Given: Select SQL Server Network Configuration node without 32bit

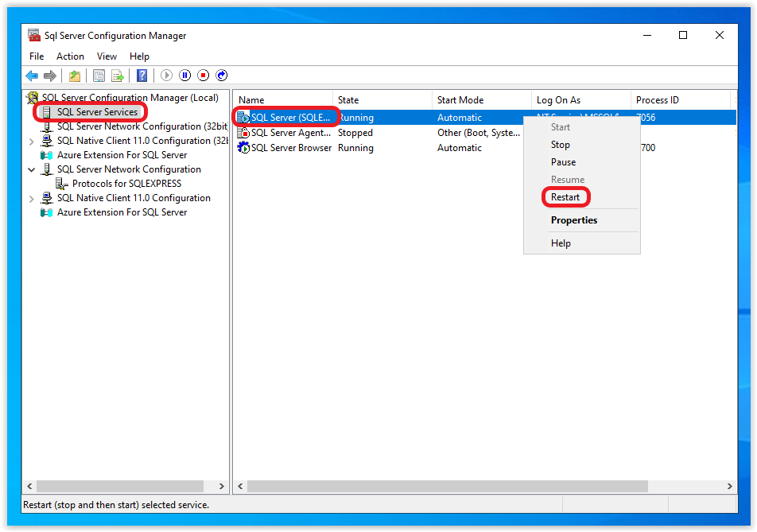Looking at the screenshot, I should click(129, 169).
